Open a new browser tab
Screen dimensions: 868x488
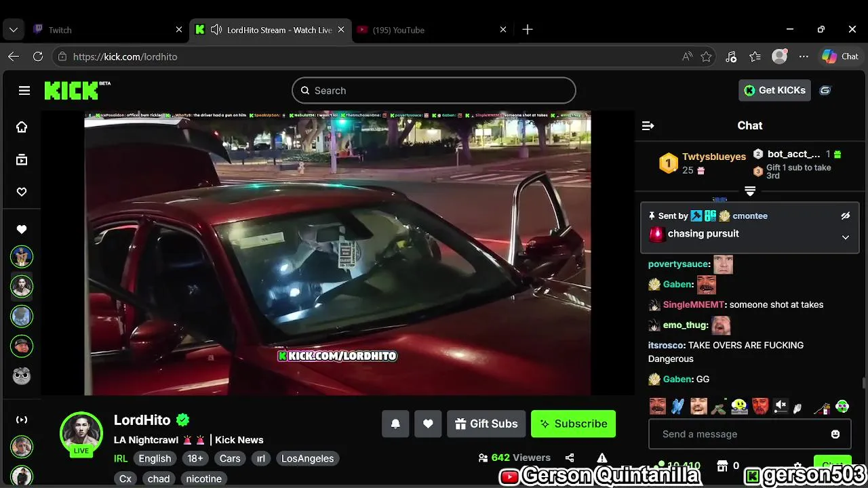(528, 30)
